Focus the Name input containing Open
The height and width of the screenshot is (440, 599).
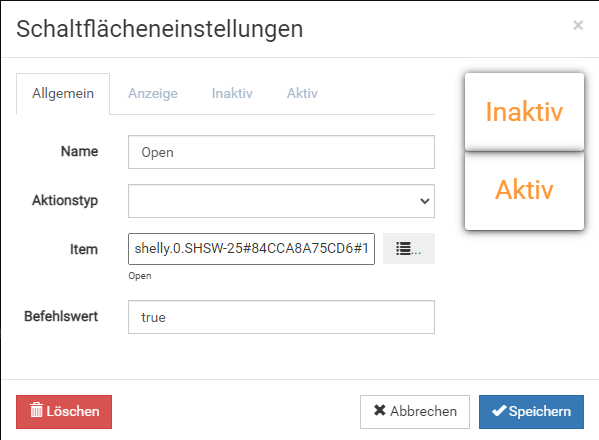pos(281,152)
